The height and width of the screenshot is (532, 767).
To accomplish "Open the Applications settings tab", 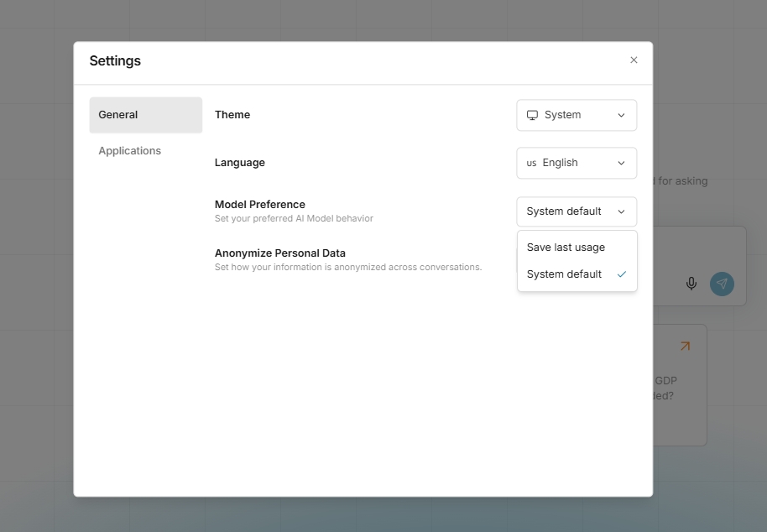I will [130, 151].
